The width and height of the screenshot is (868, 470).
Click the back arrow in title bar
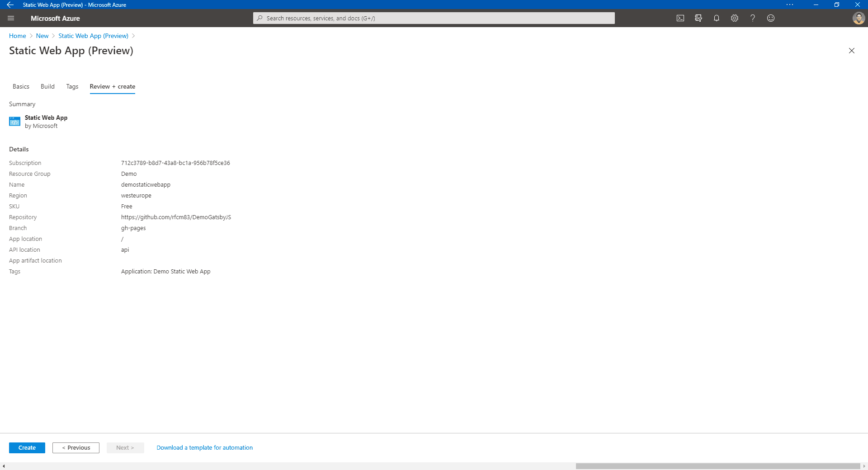click(x=10, y=5)
